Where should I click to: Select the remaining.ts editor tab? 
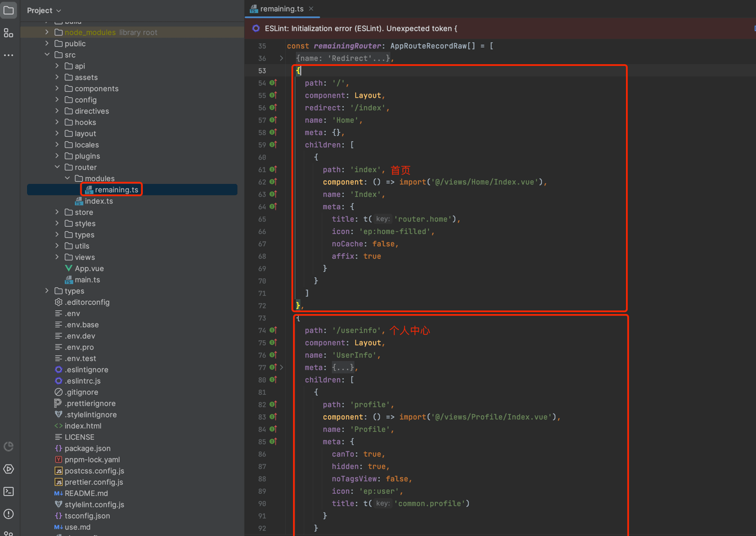pos(281,8)
